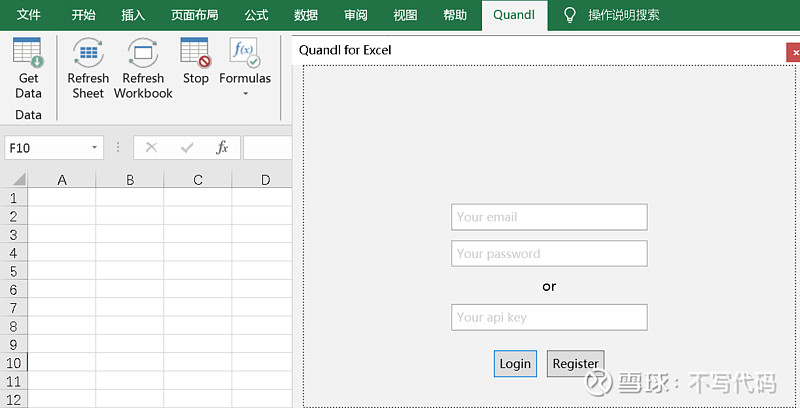
Task: Switch to the 视图 ribbon tab
Action: 405,15
